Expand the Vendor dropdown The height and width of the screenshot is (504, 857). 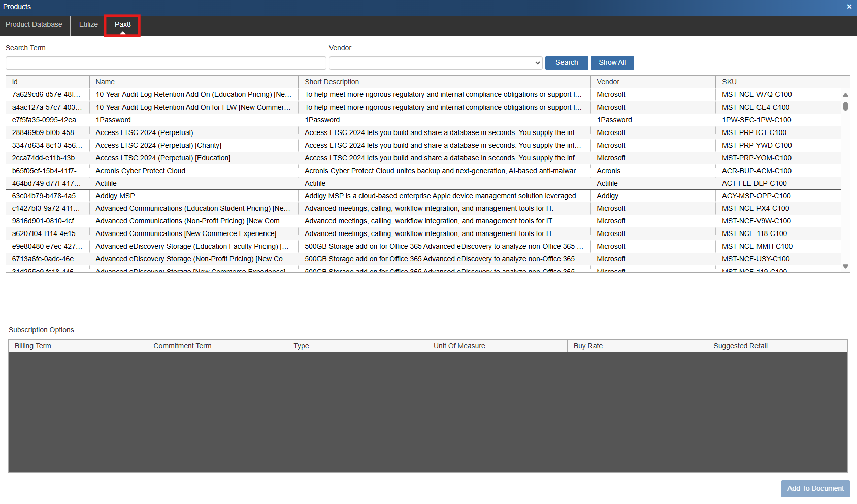(x=435, y=63)
